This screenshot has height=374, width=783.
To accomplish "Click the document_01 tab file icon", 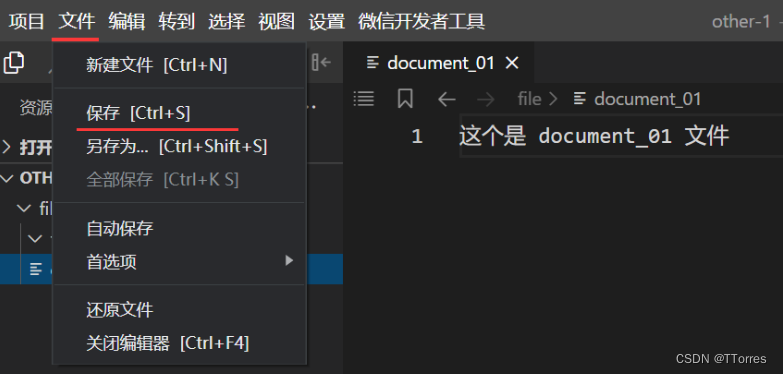I will click(373, 62).
